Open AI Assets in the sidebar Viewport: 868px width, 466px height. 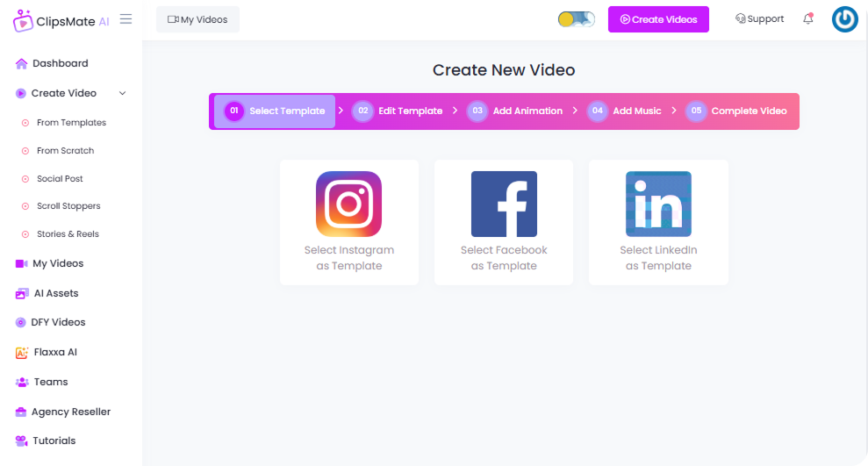coord(54,293)
